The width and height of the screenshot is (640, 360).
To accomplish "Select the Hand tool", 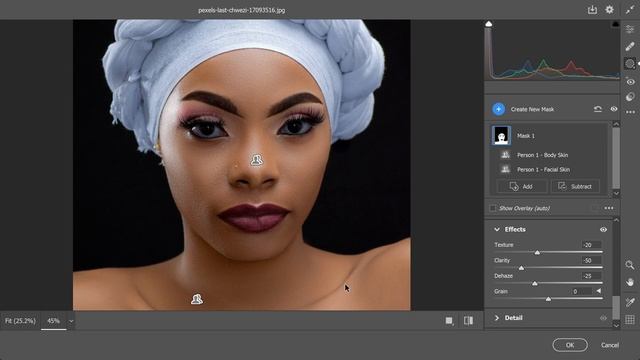I will [630, 282].
